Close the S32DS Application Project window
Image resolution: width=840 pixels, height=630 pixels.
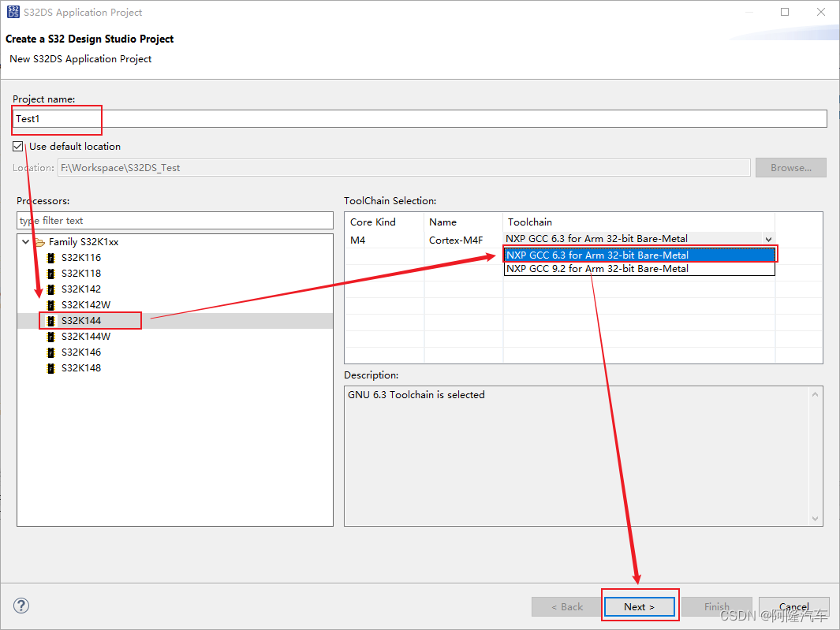(x=821, y=12)
